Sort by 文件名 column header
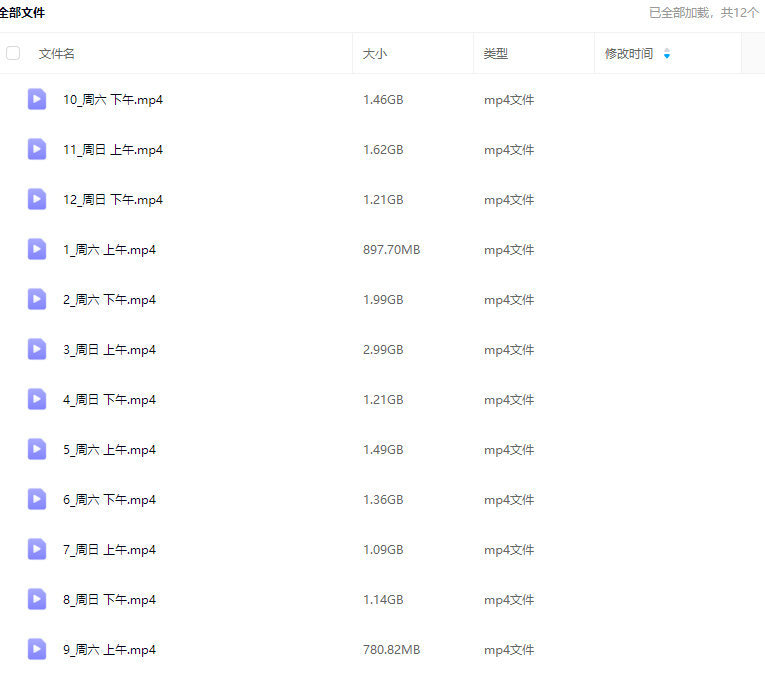Image resolution: width=765 pixels, height=680 pixels. point(57,54)
